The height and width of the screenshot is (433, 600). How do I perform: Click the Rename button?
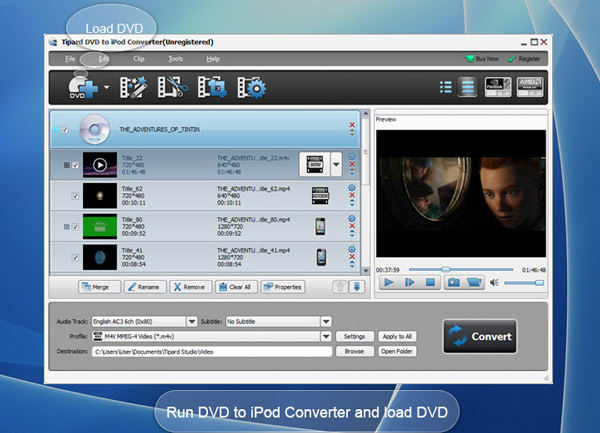145,287
